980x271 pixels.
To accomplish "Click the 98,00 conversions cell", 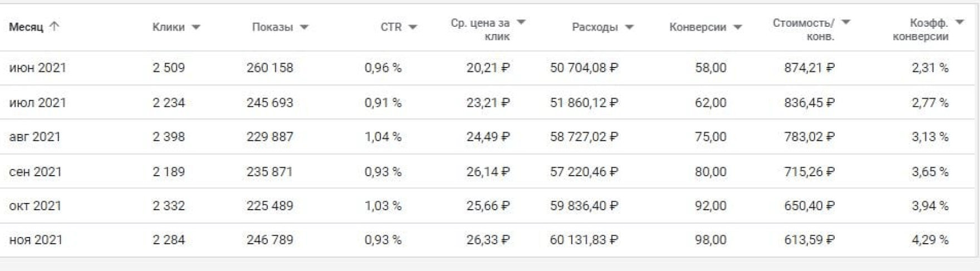I will coord(710,240).
